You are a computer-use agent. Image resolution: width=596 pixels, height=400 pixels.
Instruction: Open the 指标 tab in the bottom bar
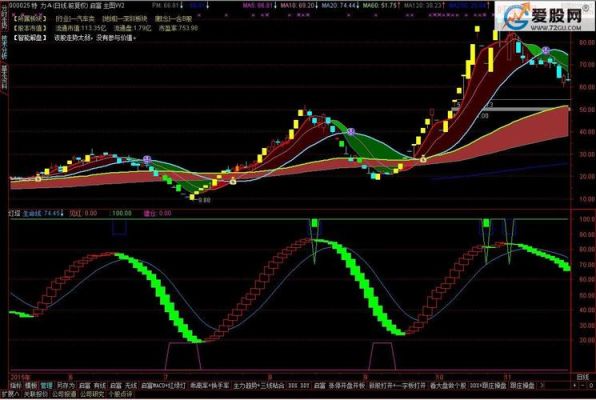16,385
